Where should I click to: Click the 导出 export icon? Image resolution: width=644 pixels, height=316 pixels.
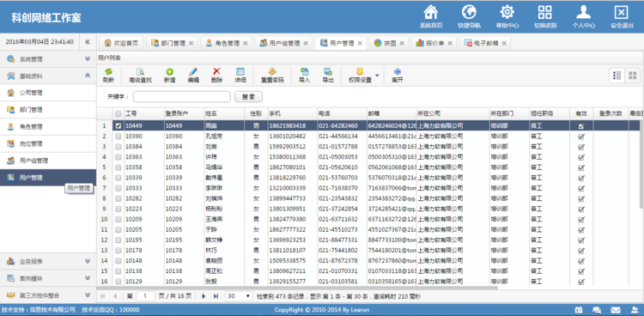[328, 71]
